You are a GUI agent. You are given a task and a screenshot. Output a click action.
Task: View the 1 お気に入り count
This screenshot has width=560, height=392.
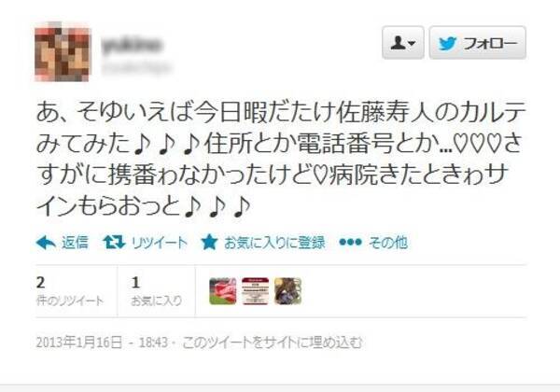157,291
